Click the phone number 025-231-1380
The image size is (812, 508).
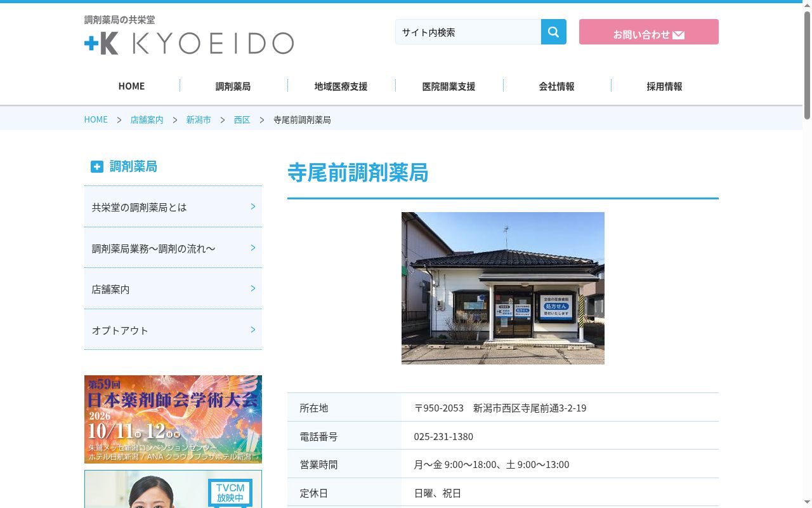[x=443, y=436]
